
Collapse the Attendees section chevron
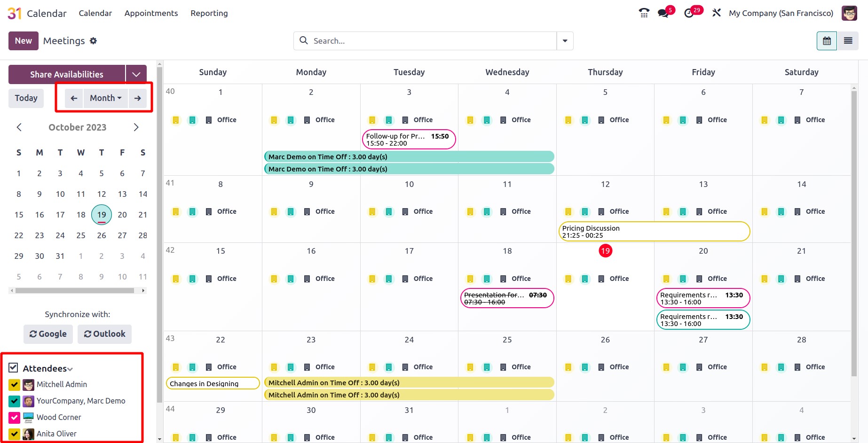[x=70, y=369]
